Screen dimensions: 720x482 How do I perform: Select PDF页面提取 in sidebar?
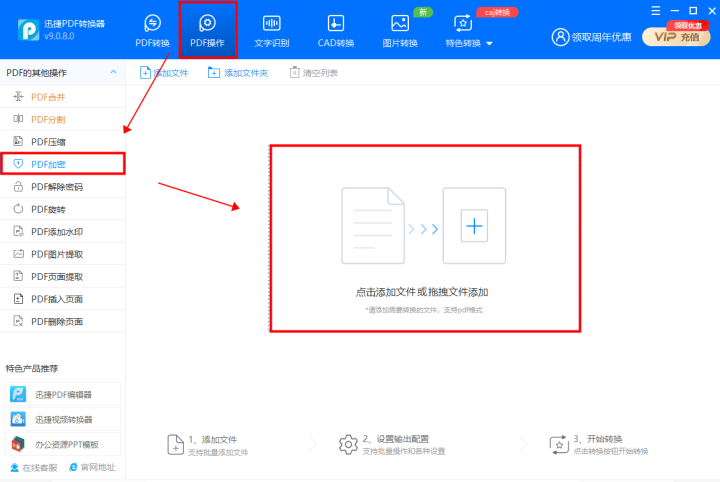point(62,277)
